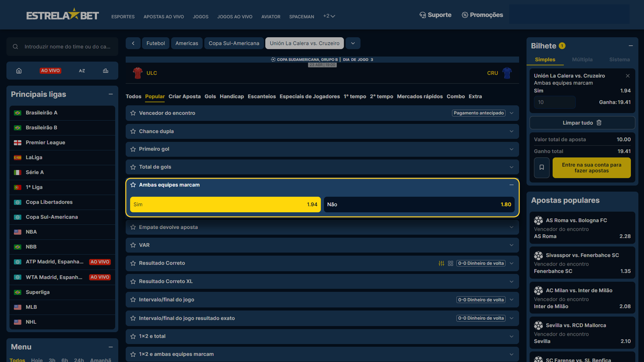The width and height of the screenshot is (644, 362).
Task: Switch bet slip to Múltipla tab
Action: coord(582,59)
